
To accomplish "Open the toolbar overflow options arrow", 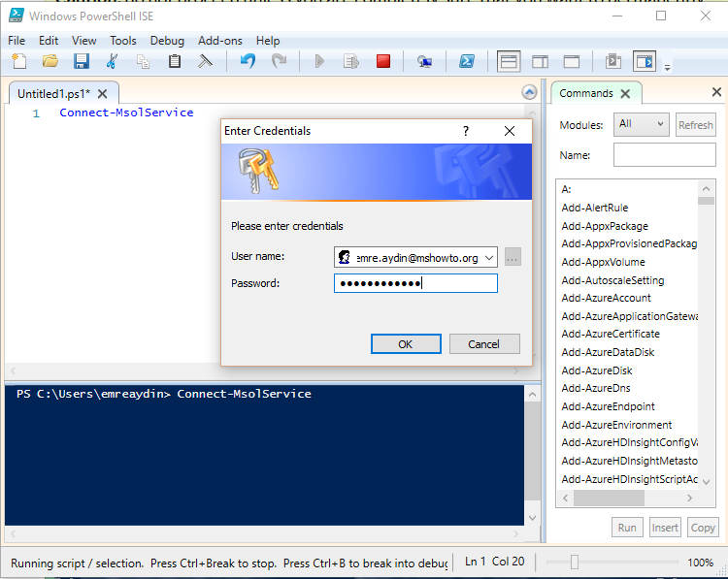I will click(667, 67).
